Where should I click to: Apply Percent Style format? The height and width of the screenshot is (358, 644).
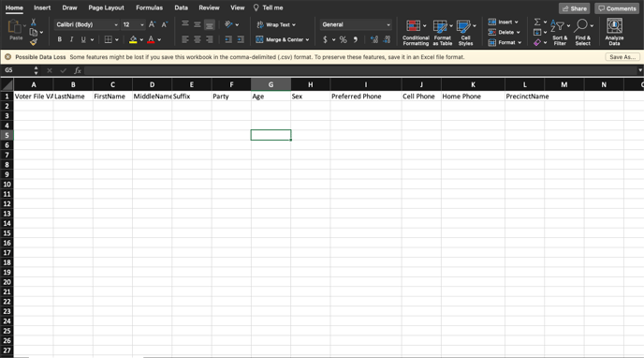343,39
